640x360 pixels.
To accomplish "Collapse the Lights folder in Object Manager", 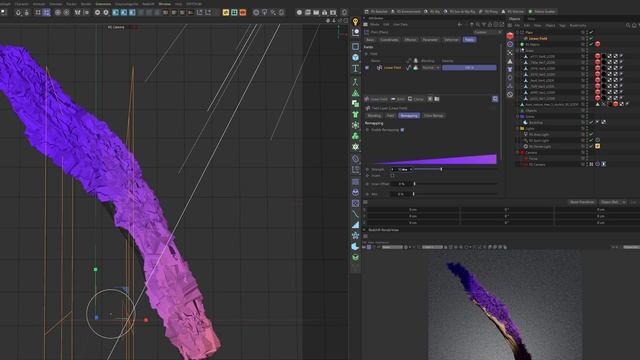I will coord(518,128).
